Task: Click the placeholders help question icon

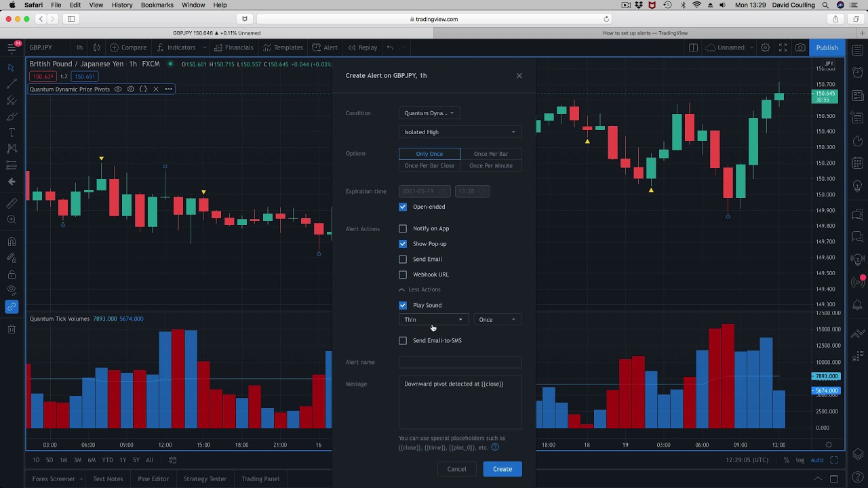Action: click(495, 447)
